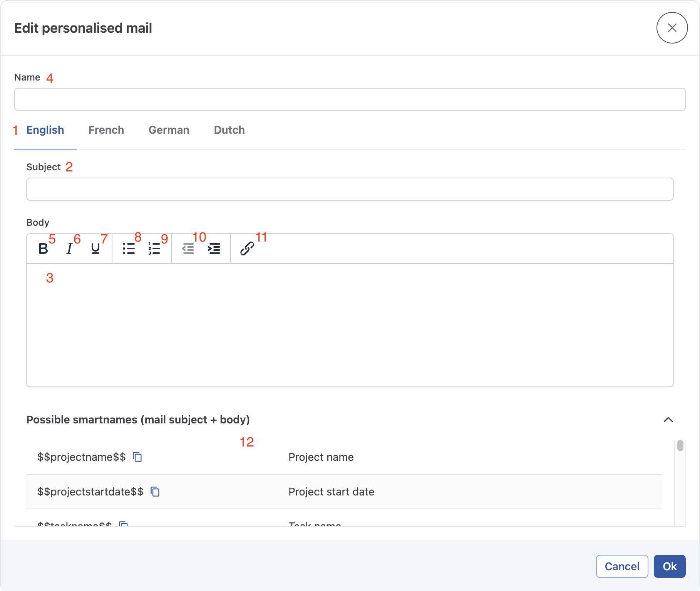Open the Dutch language tab

point(229,130)
